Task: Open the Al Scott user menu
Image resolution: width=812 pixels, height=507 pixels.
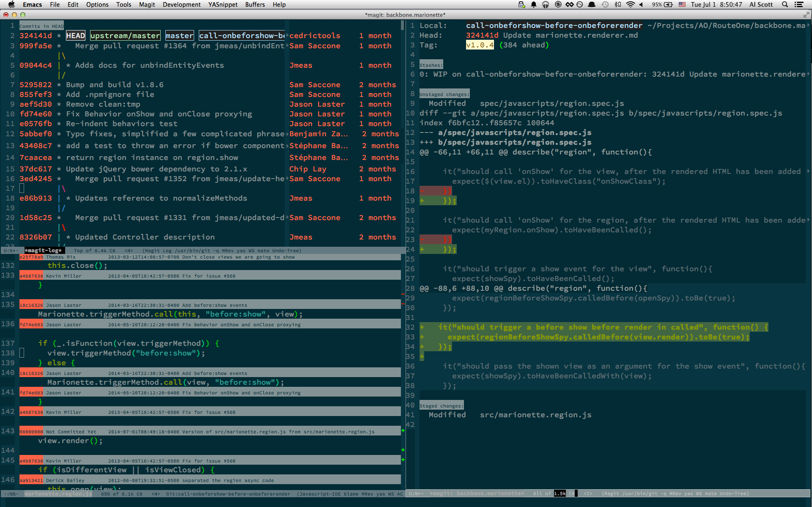Action: (761, 5)
